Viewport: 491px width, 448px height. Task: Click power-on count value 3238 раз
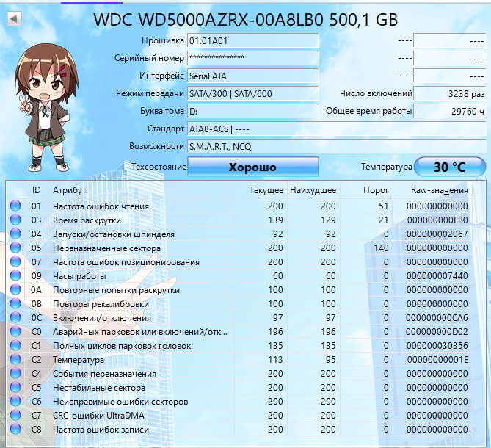point(450,93)
